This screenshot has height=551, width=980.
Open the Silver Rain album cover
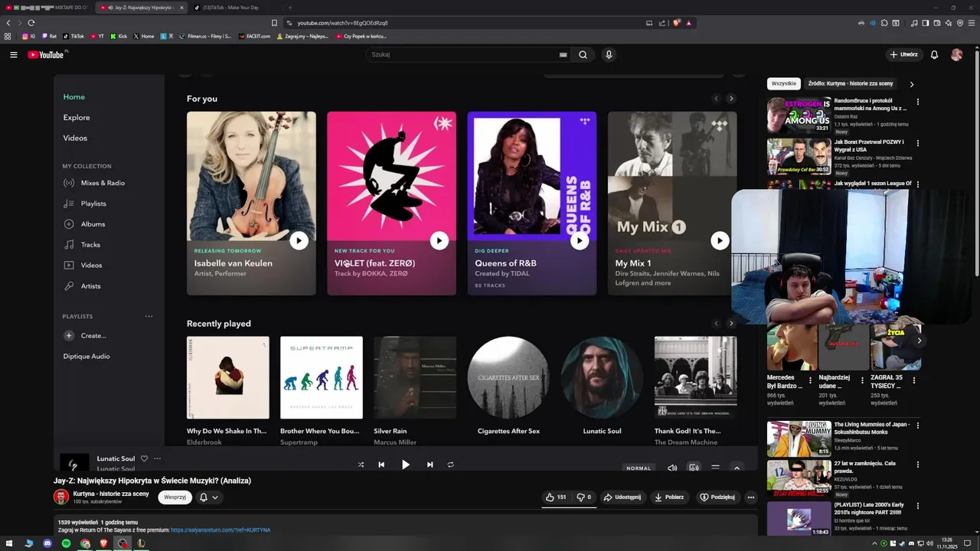(415, 378)
